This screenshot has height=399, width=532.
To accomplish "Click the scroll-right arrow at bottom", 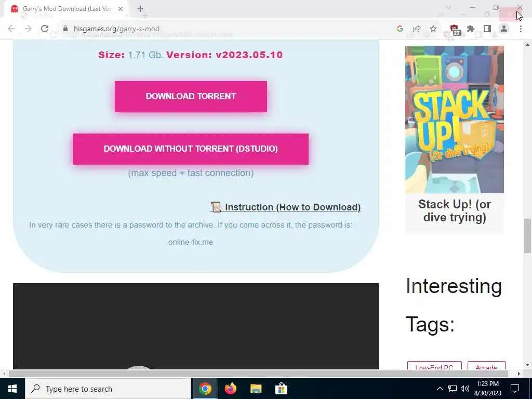I will [519, 374].
